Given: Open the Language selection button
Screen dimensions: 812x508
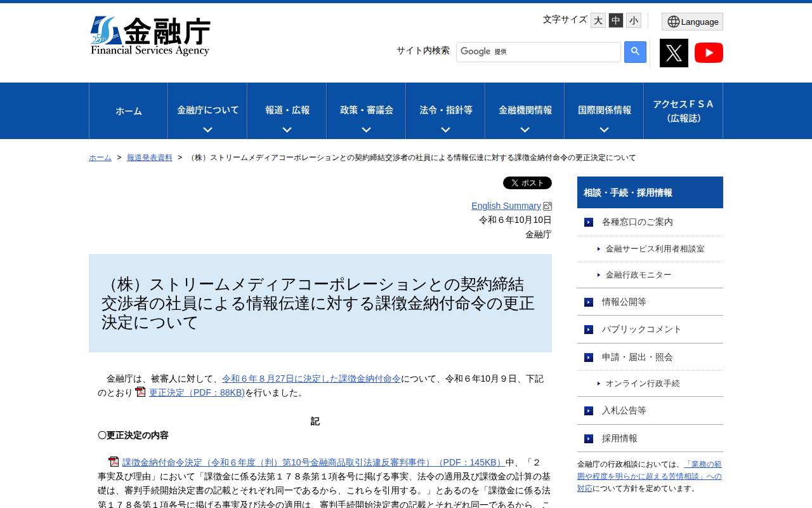Looking at the screenshot, I should point(692,22).
